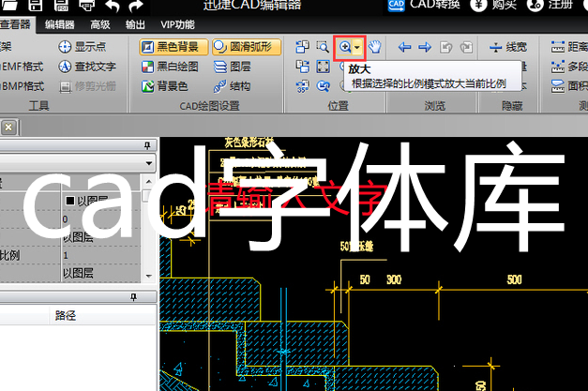Expand the properties panel combo box
588x391 pixels.
pyautogui.click(x=149, y=163)
